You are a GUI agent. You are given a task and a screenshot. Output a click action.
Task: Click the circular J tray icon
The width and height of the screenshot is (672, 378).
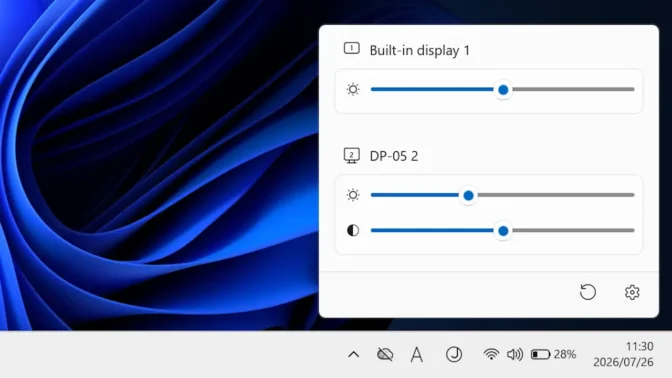pos(454,354)
